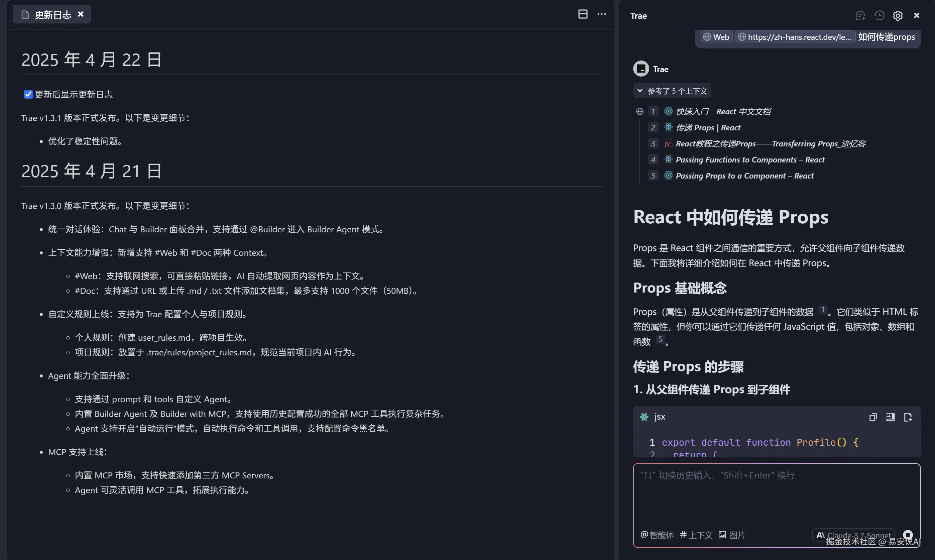Add jsx code to a new file
This screenshot has width=935, height=560.
908,417
